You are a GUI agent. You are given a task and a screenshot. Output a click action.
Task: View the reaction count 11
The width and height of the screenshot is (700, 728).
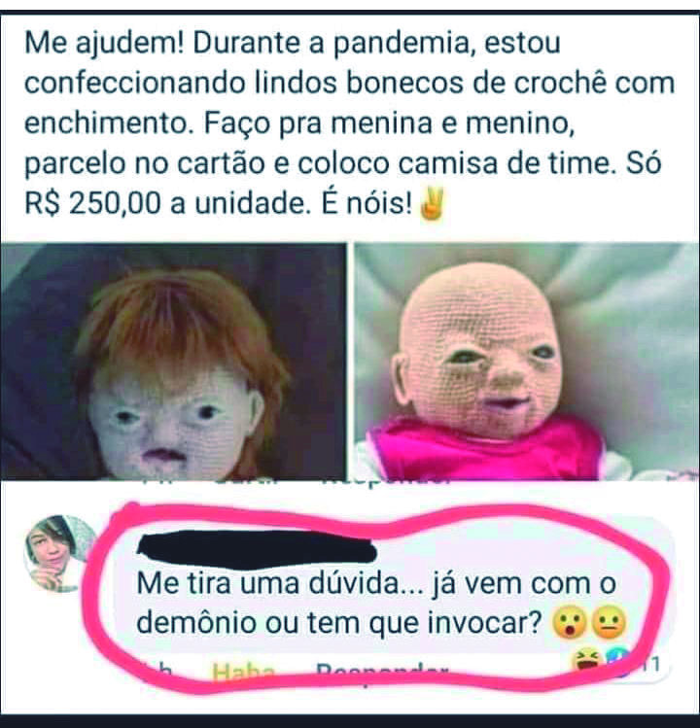(x=653, y=665)
